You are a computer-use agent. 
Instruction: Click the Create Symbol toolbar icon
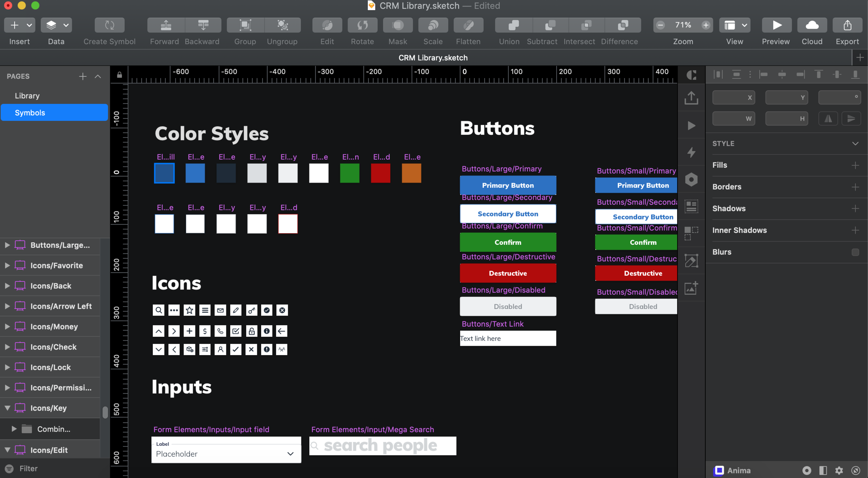(x=109, y=25)
